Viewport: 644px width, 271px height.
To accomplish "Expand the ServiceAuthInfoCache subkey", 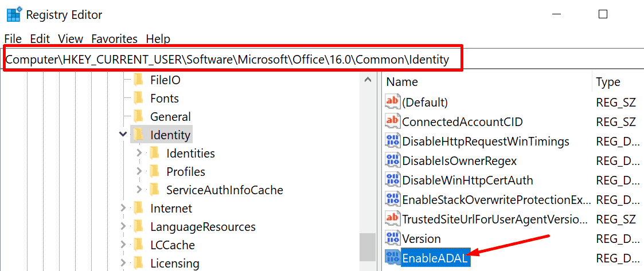I will [x=139, y=190].
